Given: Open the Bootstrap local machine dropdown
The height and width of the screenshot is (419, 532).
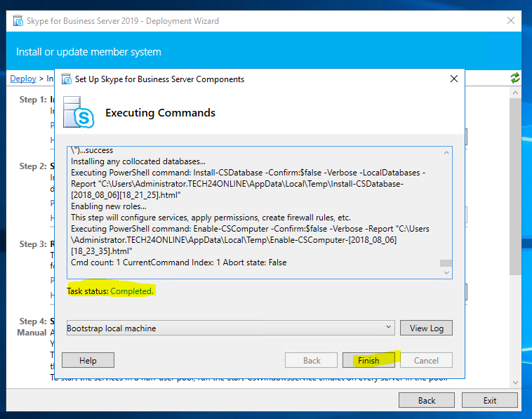Looking at the screenshot, I should [231, 328].
